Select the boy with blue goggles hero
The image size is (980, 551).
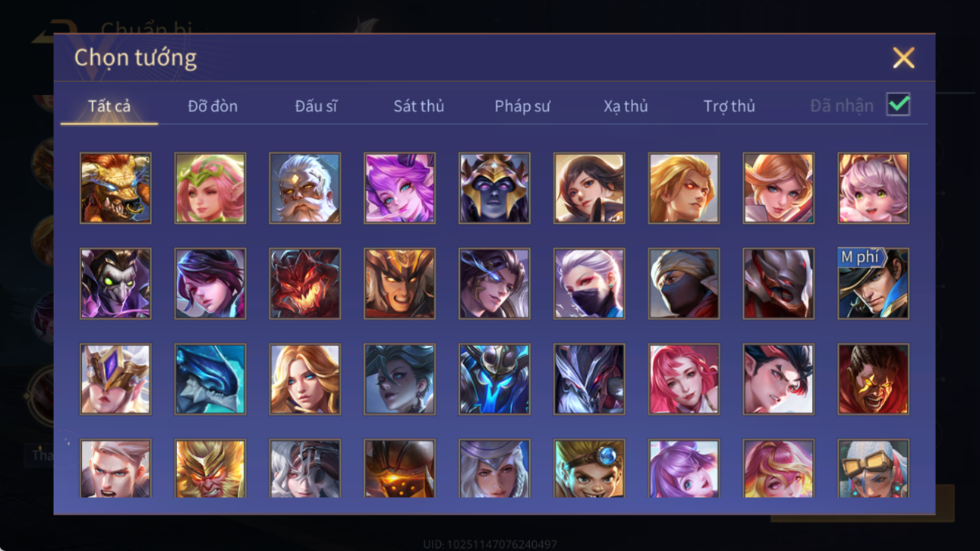click(589, 469)
